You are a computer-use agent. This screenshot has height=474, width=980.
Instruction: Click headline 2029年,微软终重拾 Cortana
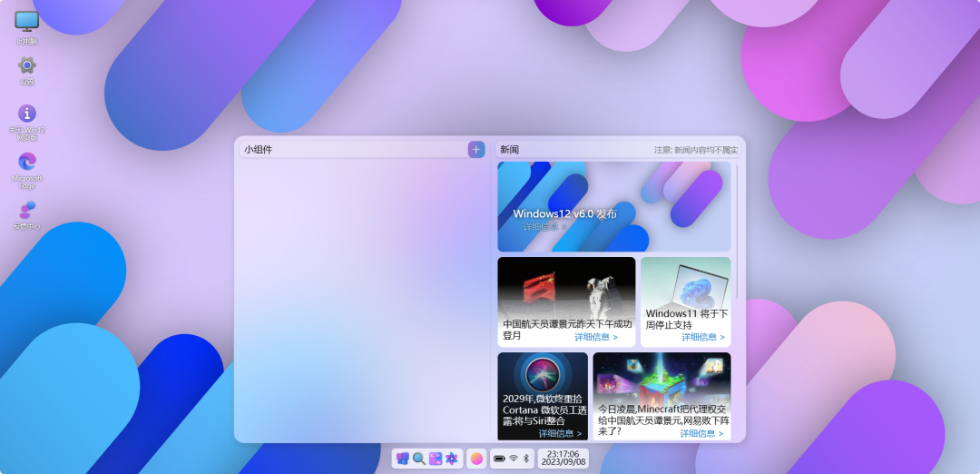point(544,410)
